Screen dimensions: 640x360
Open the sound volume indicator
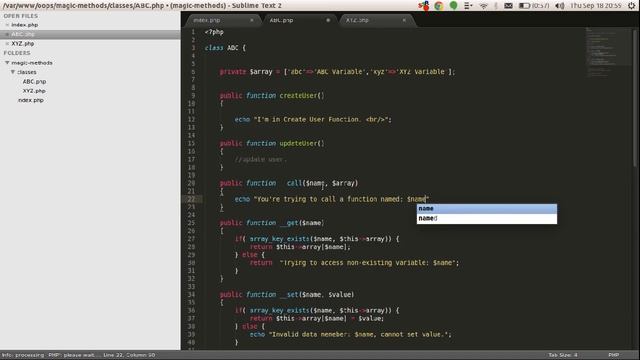click(x=560, y=6)
